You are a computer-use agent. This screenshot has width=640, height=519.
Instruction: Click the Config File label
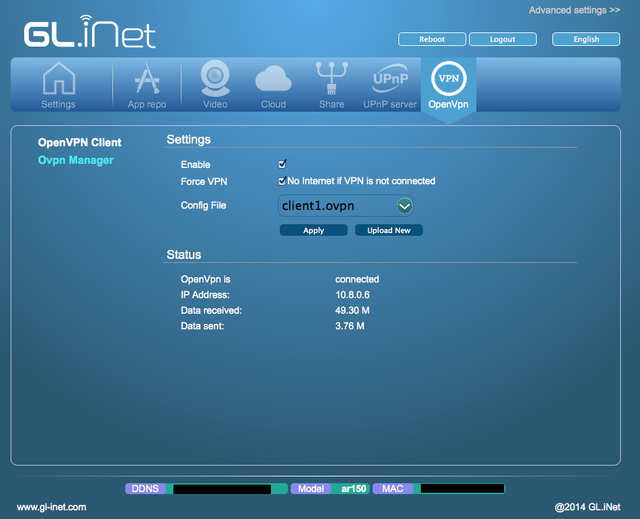[x=203, y=205]
